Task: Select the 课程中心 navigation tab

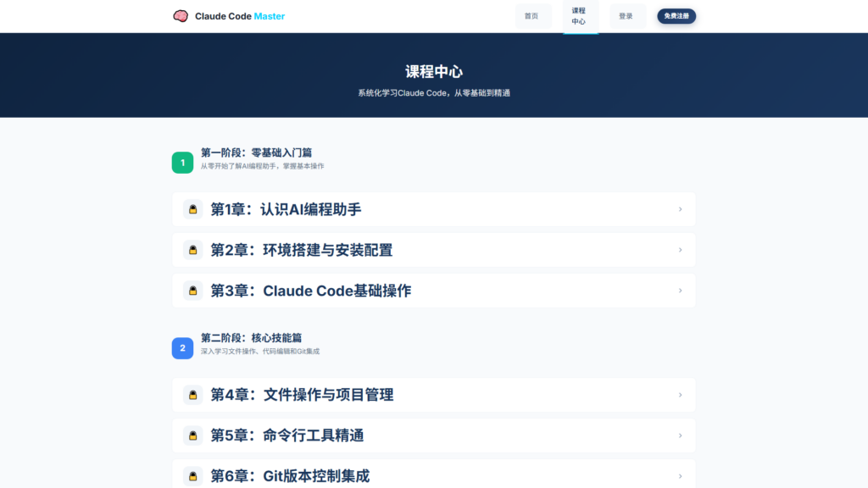Action: [x=579, y=16]
